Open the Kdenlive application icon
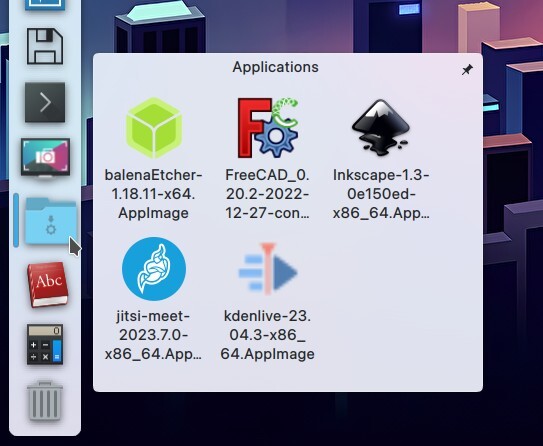This screenshot has width=543, height=446. tap(267, 269)
